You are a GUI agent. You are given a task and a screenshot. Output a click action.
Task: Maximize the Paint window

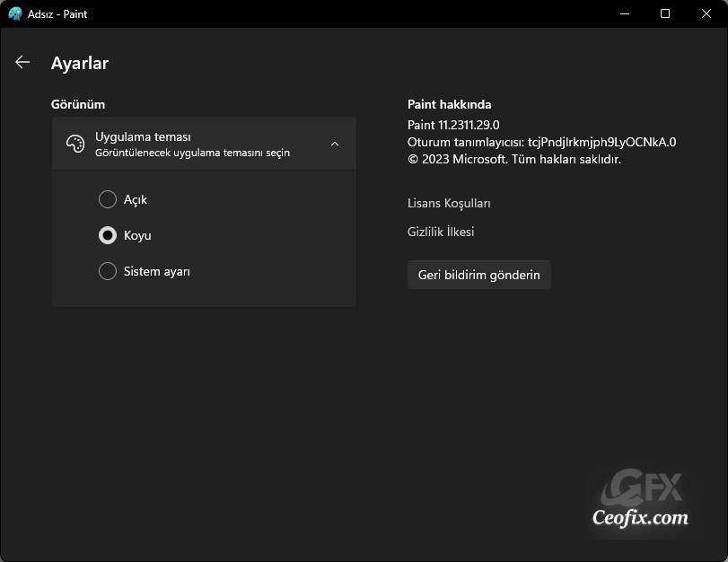coord(665,14)
